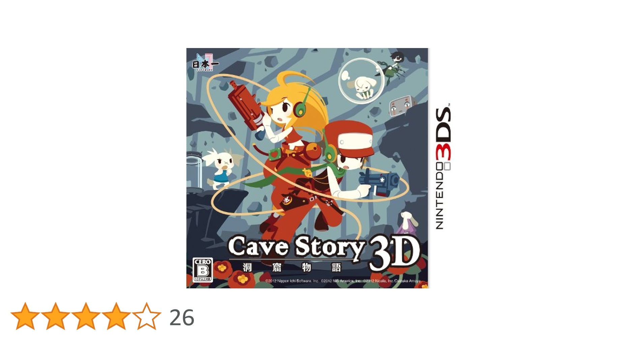
Task: Click the Nippon Ichi Software logo
Action: point(205,62)
